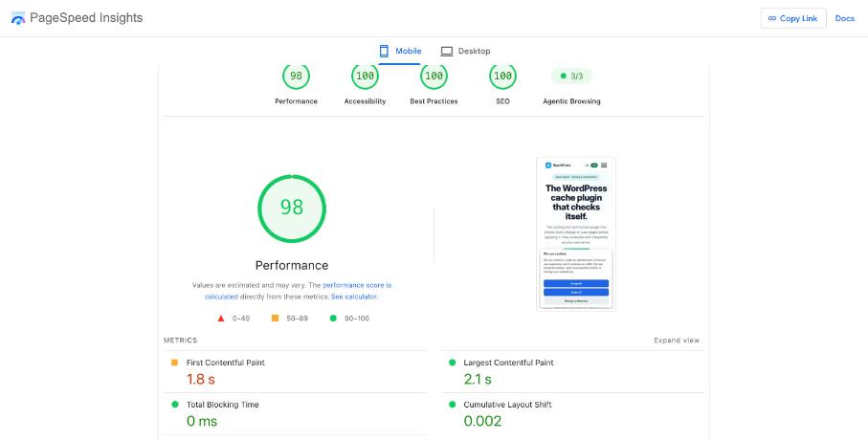Viewport: 868px width, 440px height.
Task: Click the 2.1 s LCP value
Action: coord(478,379)
